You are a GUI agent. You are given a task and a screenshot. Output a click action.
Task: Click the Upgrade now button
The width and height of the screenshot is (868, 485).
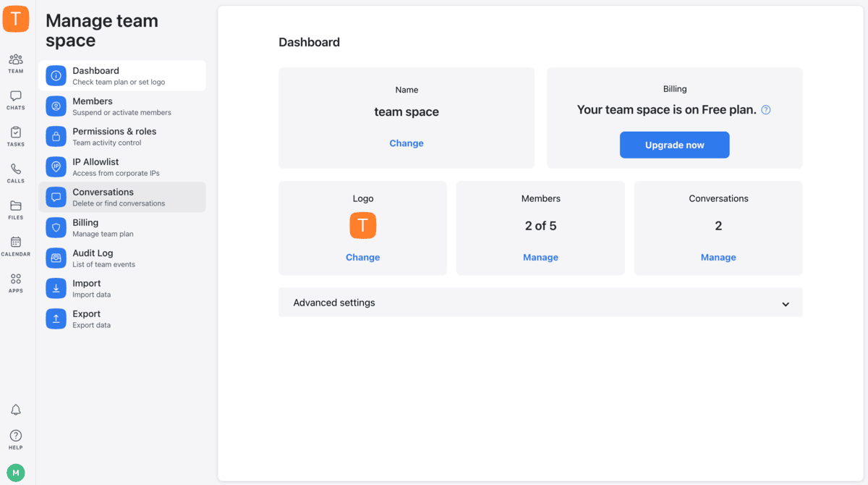[x=674, y=145]
